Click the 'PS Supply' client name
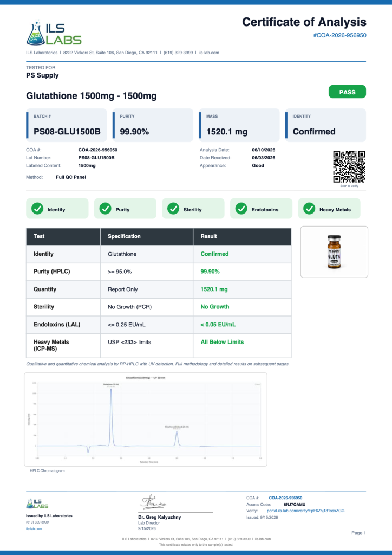 tap(42, 75)
